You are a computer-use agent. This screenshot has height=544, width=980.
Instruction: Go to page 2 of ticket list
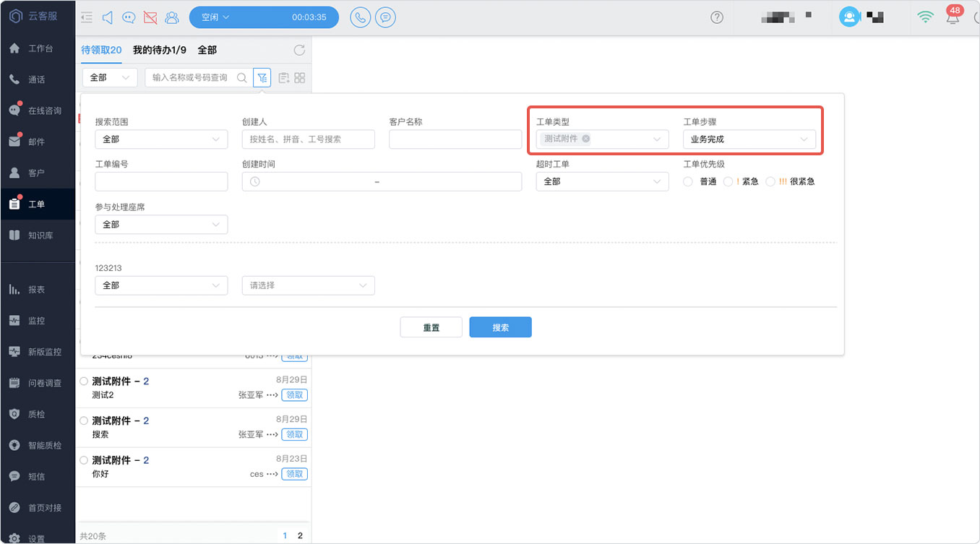(x=300, y=536)
